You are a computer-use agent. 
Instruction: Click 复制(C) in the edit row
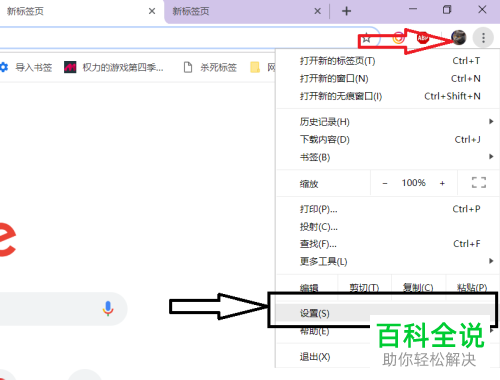click(418, 287)
